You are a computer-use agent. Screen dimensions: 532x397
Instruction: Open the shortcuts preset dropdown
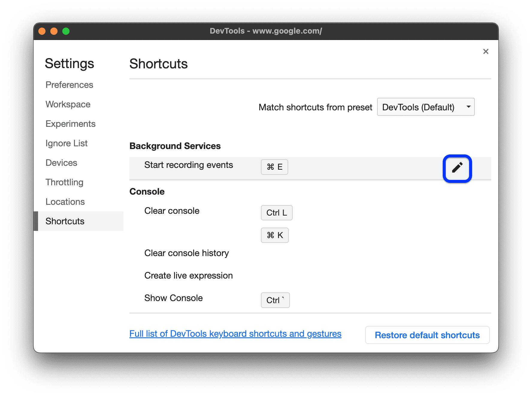click(425, 107)
